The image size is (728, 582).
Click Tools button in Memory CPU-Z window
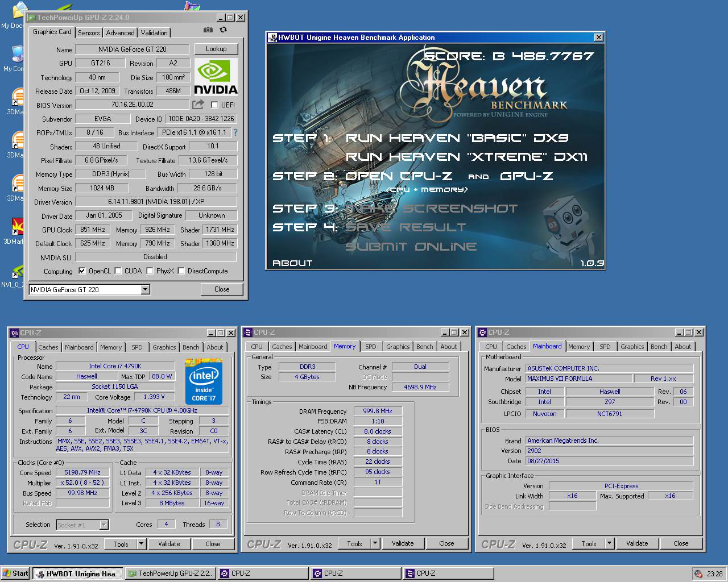[x=354, y=543]
